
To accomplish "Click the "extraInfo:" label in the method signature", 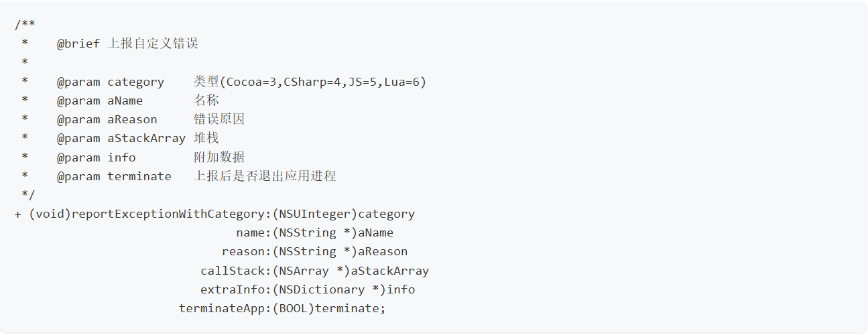I will point(235,290).
